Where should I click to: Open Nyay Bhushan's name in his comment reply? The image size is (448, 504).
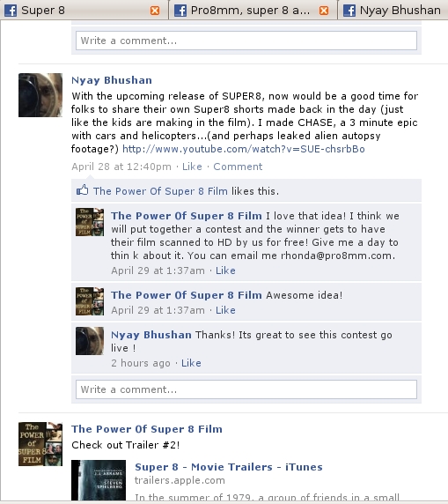click(151, 335)
